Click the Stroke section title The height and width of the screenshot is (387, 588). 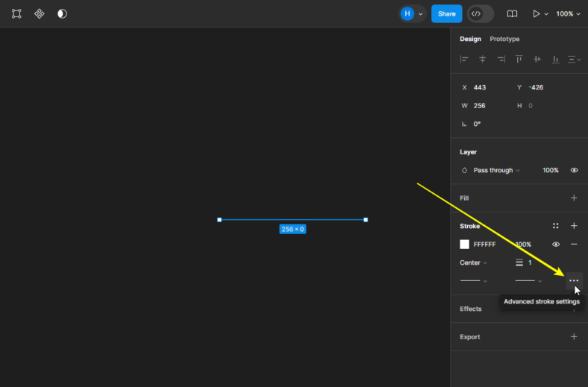point(469,226)
